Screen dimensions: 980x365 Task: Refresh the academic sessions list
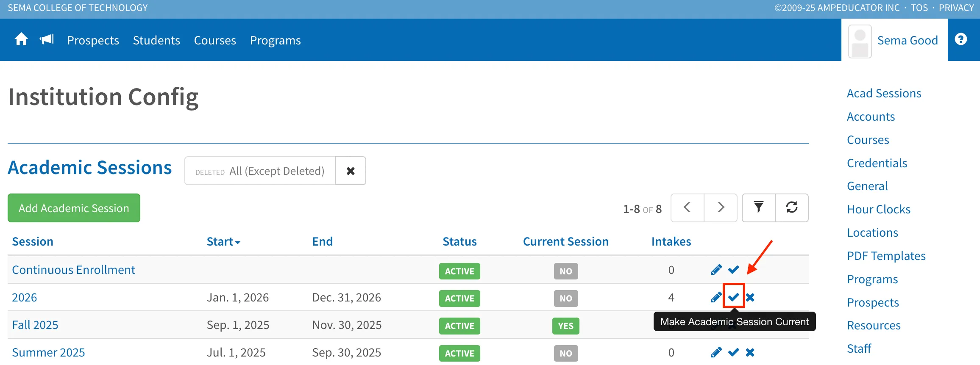pos(792,207)
